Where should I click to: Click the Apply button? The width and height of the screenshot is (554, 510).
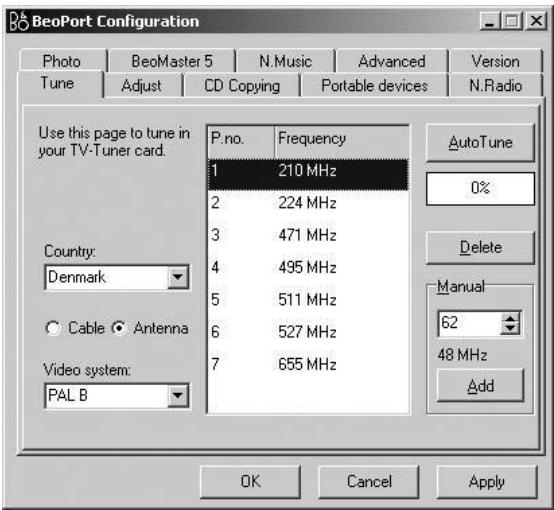(x=487, y=481)
